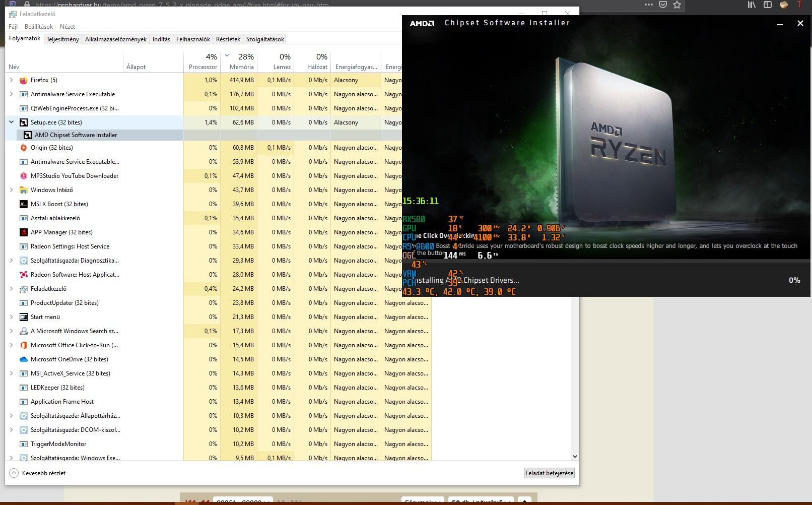Open the Beállítások menu
The height and width of the screenshot is (505, 812).
[39, 27]
